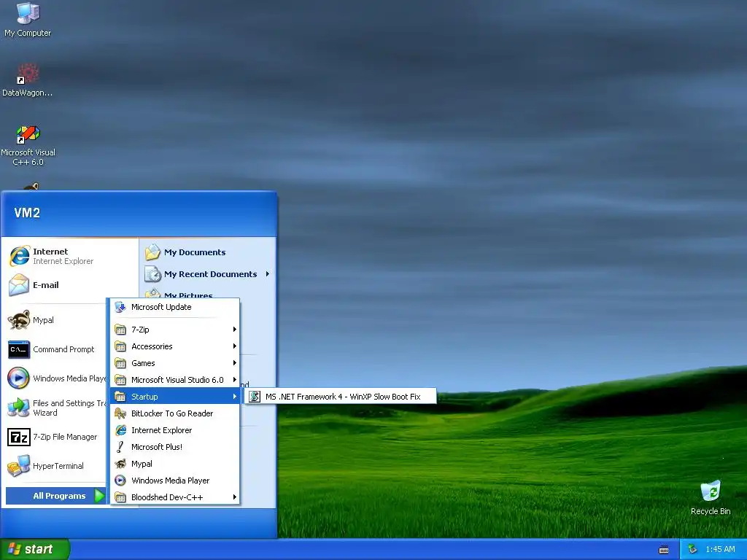Open My Recent Documents link
Screen dimensions: 747x560
[x=211, y=274]
